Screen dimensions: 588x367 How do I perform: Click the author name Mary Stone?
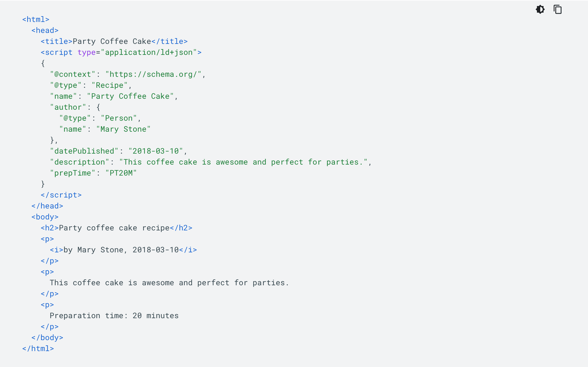point(123,129)
